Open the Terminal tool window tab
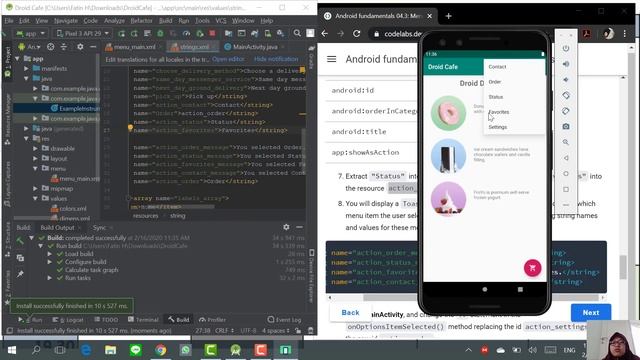The height and width of the screenshot is (360, 640). click(x=143, y=320)
